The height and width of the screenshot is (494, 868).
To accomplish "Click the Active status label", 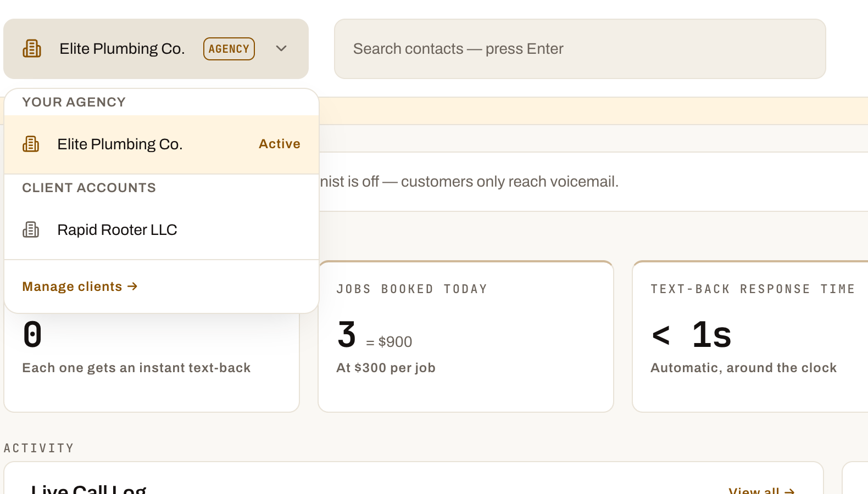I will [280, 144].
